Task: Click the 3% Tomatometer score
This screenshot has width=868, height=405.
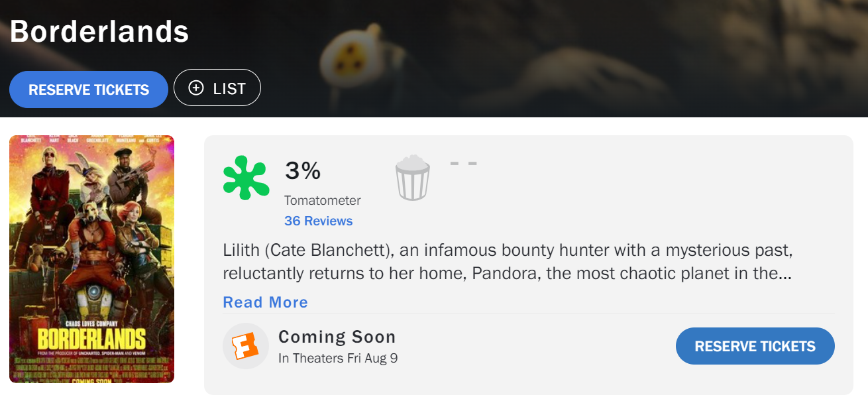Action: (303, 171)
